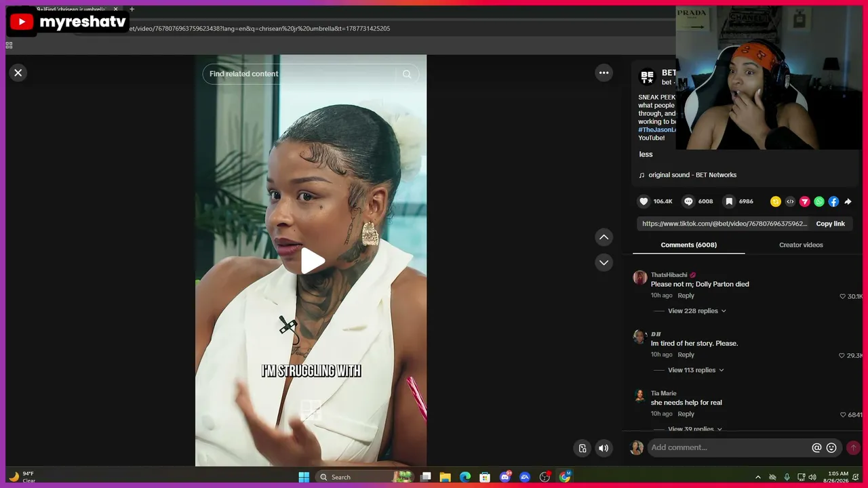Open the browser apps grid icon
Image resolution: width=868 pixels, height=488 pixels.
[x=9, y=45]
